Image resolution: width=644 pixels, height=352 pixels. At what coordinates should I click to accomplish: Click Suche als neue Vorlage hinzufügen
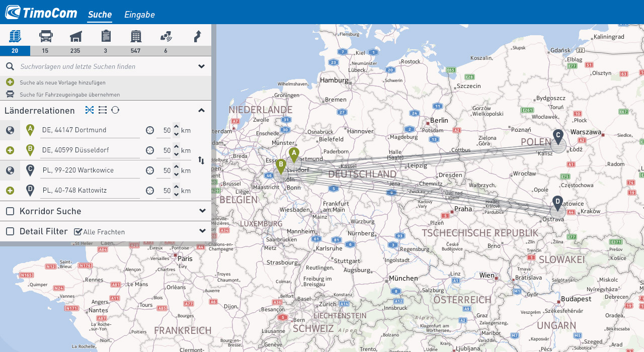pyautogui.click(x=62, y=82)
